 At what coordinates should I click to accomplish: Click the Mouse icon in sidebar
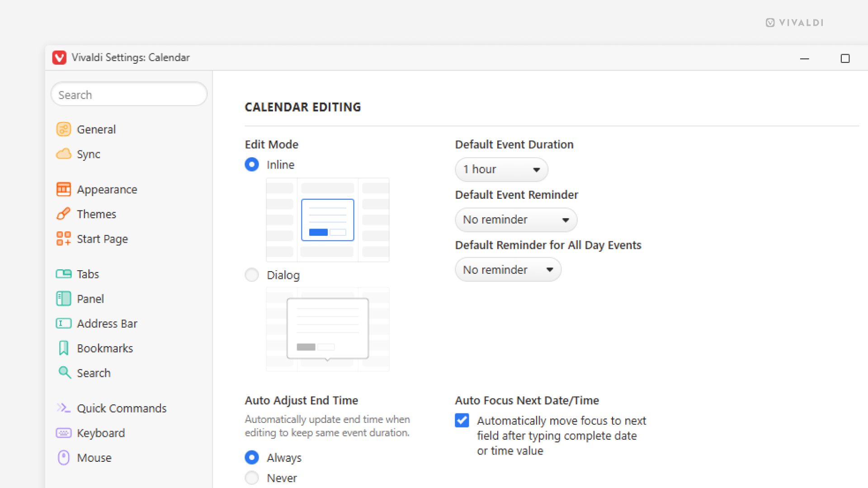(x=63, y=458)
